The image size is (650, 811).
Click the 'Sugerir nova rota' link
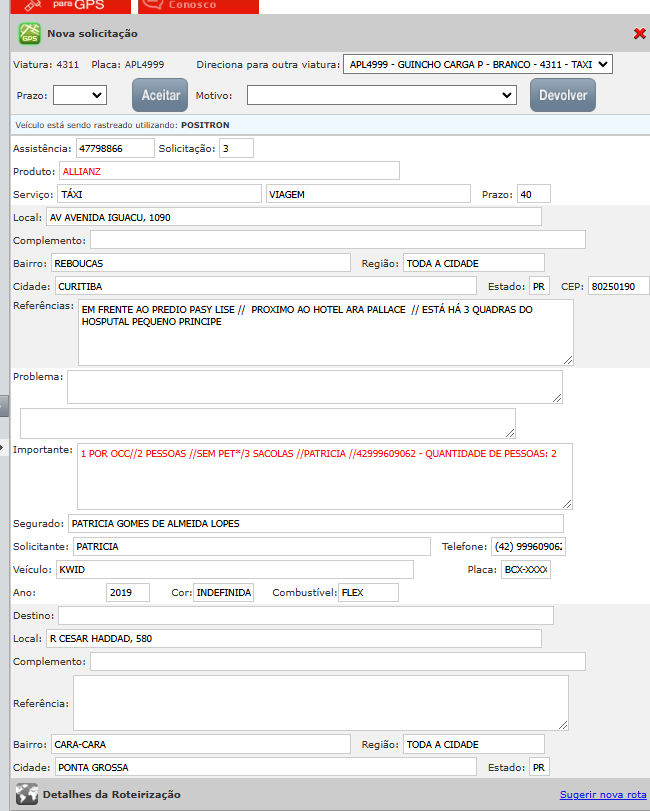click(603, 794)
